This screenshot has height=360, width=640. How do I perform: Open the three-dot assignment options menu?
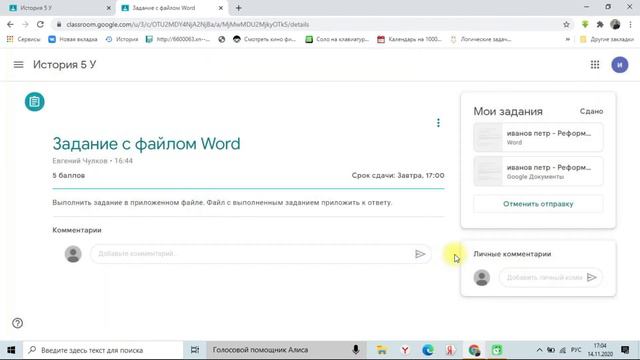438,123
